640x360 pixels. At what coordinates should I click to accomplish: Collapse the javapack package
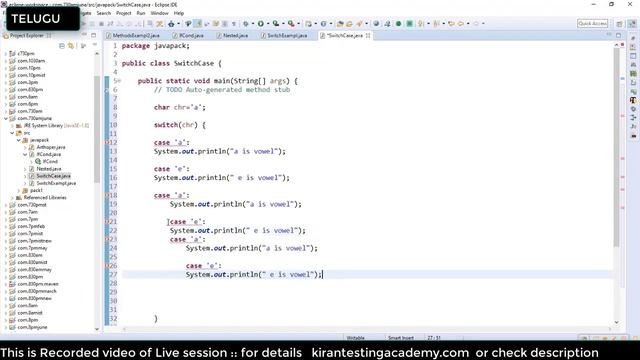19,140
